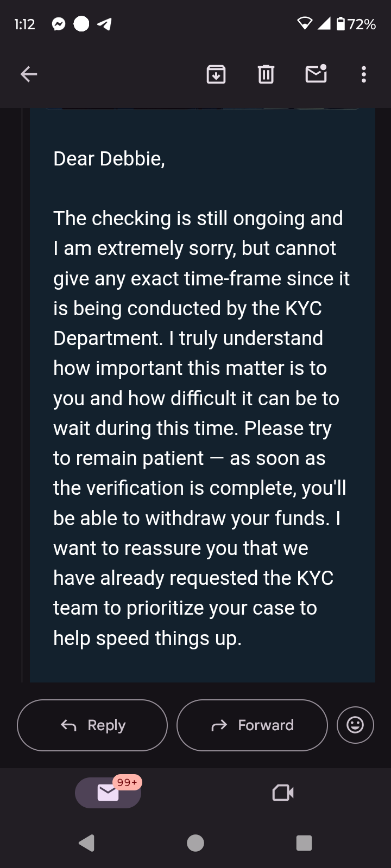Add an emoji reaction
The height and width of the screenshot is (868, 391).
point(355,725)
